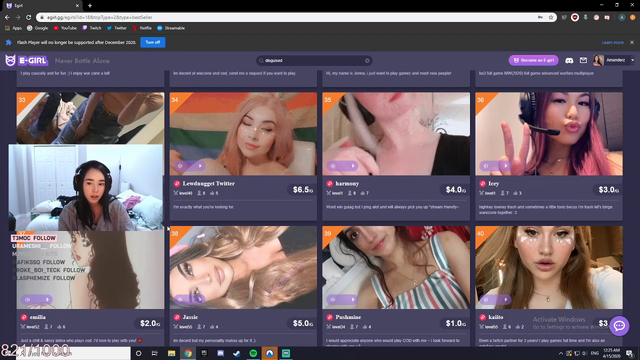Focus the site search field
640x360 pixels.
pyautogui.click(x=313, y=60)
